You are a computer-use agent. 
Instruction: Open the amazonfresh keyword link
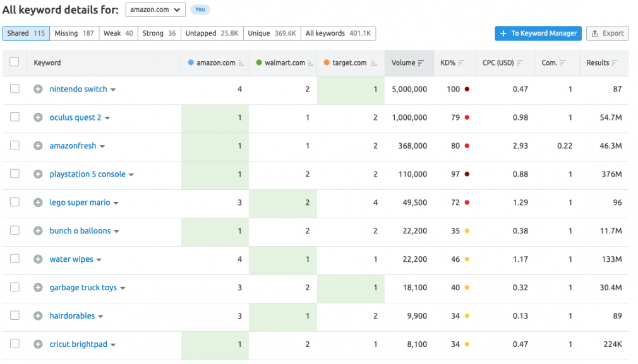tap(73, 146)
